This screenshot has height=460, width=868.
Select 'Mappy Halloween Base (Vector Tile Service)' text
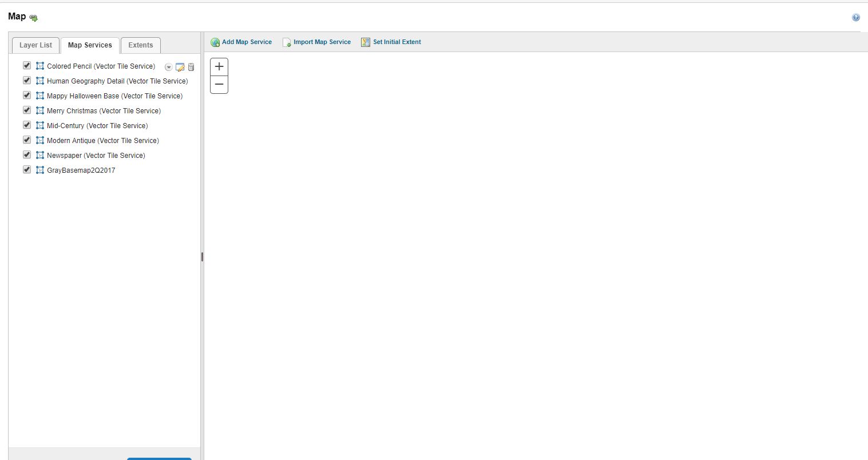[114, 96]
